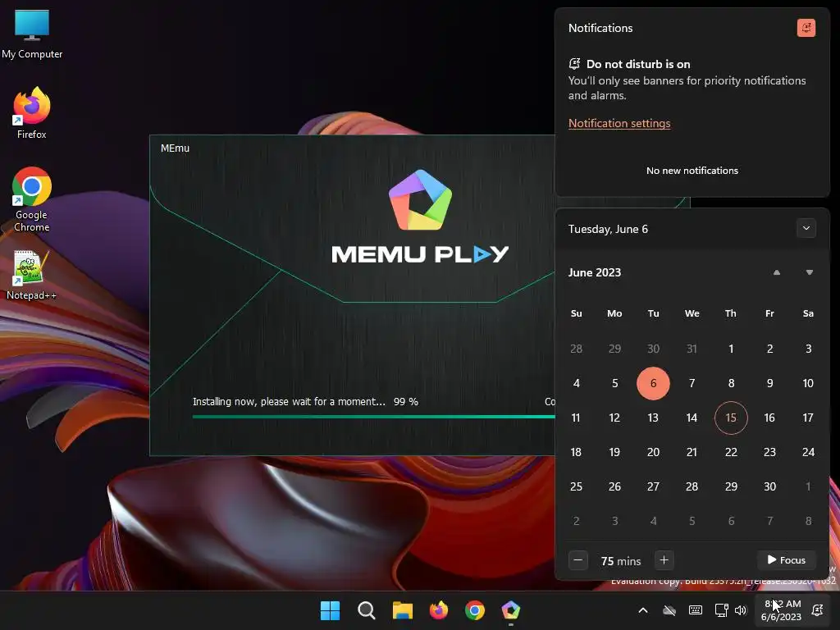
Task: Select June 24 in calendar
Action: [808, 452]
